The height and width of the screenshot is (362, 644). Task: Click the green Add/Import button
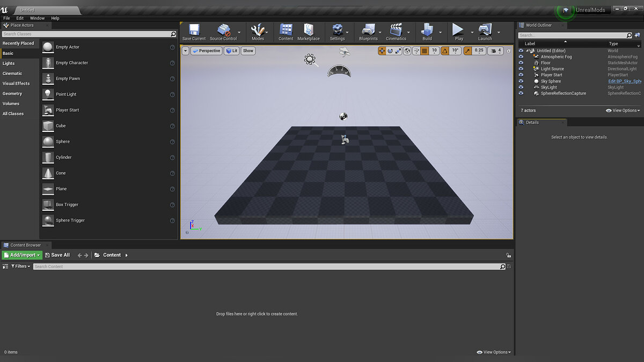pyautogui.click(x=22, y=255)
